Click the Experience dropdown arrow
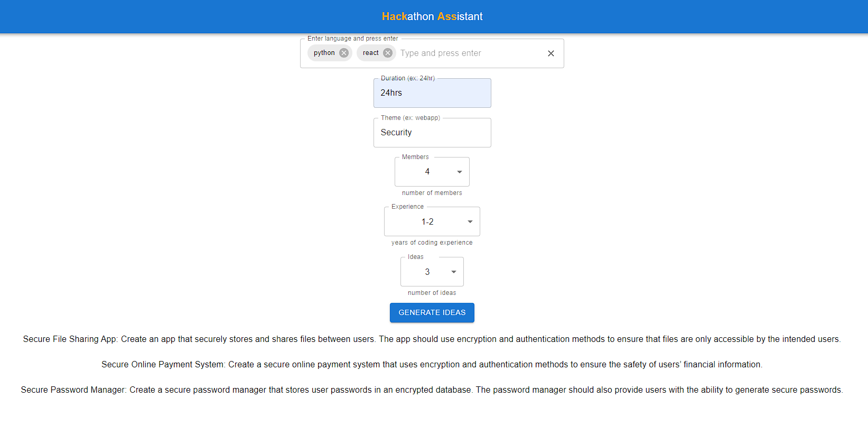 click(x=470, y=221)
